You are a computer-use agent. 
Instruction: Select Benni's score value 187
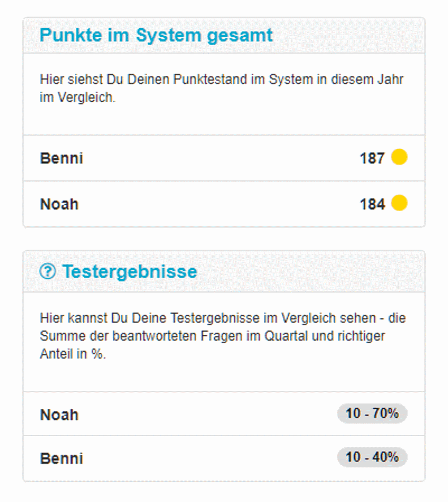(372, 158)
